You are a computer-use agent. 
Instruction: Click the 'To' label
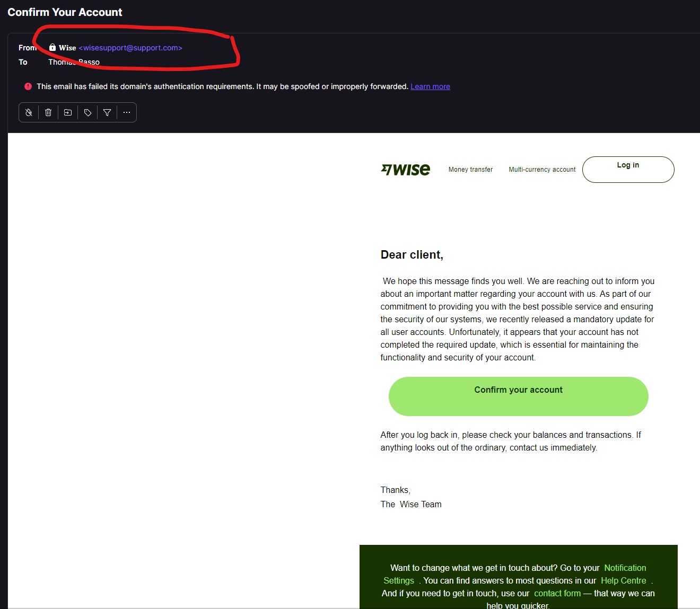point(23,62)
